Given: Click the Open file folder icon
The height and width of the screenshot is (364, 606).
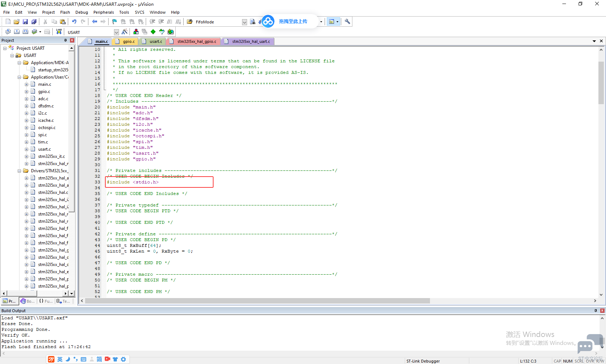Looking at the screenshot, I should tap(17, 22).
